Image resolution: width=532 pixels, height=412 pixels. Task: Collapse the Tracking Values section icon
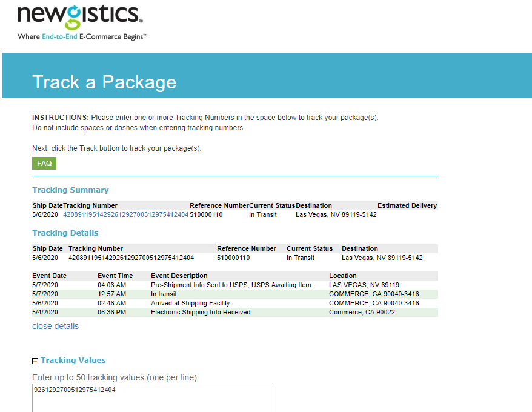pyautogui.click(x=35, y=361)
